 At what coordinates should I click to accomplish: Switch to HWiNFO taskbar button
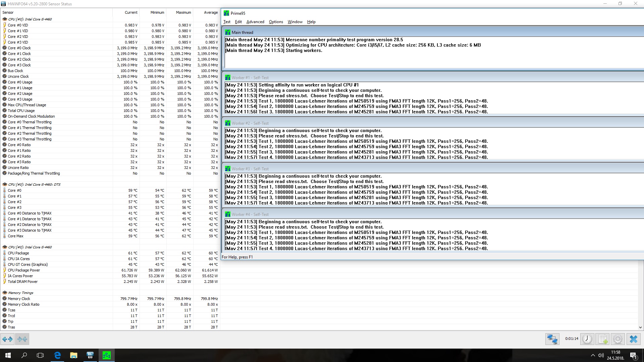(90, 355)
